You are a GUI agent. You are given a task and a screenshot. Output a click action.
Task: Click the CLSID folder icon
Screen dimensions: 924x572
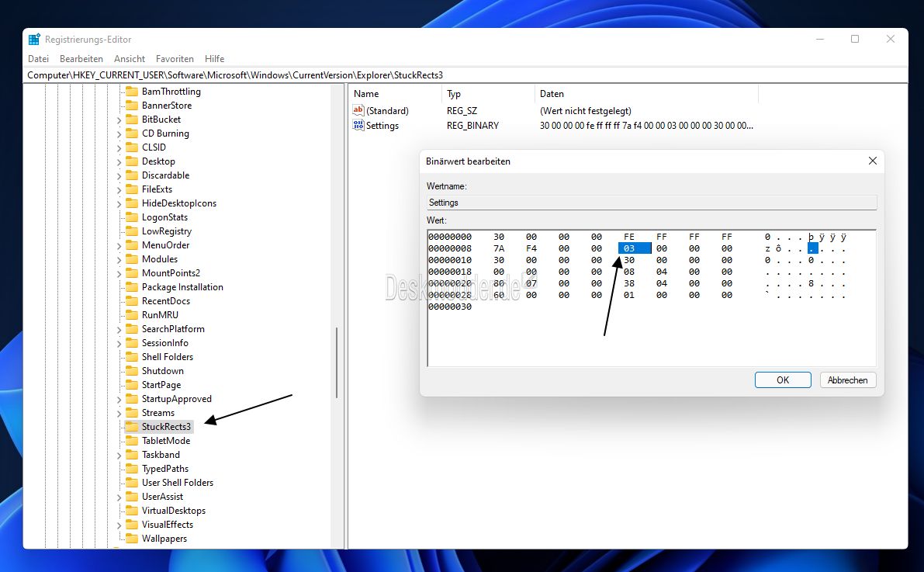click(x=132, y=147)
